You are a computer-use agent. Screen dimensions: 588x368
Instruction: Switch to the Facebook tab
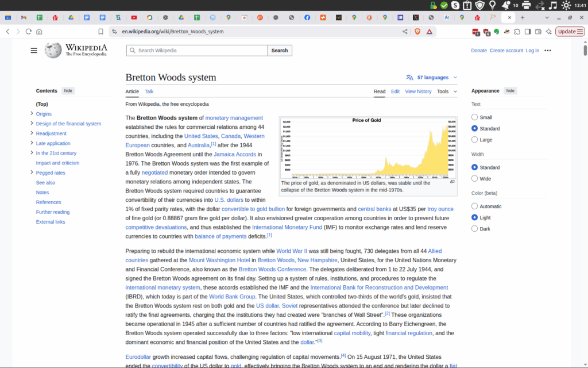307,18
